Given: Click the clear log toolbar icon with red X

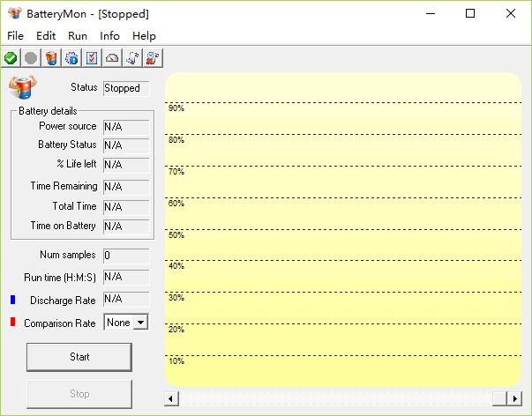Looking at the screenshot, I should tap(153, 58).
